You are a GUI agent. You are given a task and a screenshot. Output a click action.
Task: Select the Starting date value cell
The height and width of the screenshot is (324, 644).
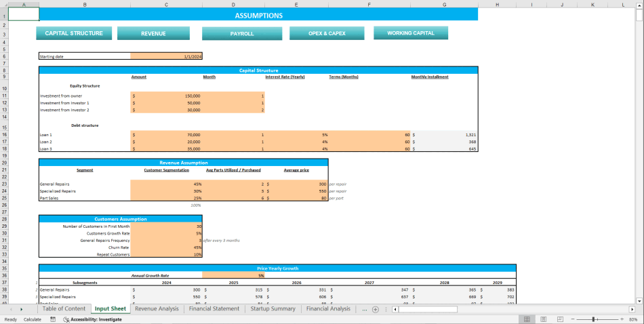coord(166,56)
